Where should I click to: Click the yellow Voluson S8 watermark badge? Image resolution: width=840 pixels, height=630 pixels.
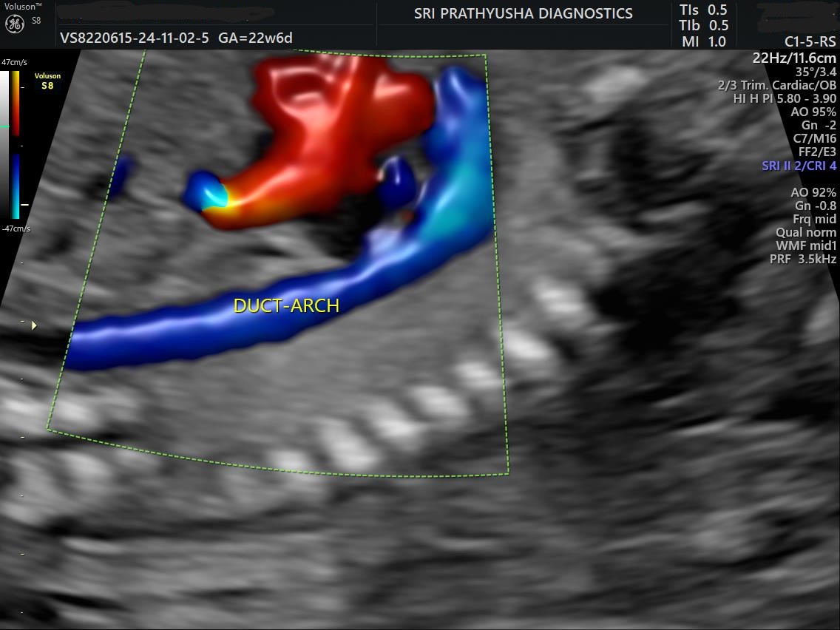(x=47, y=81)
